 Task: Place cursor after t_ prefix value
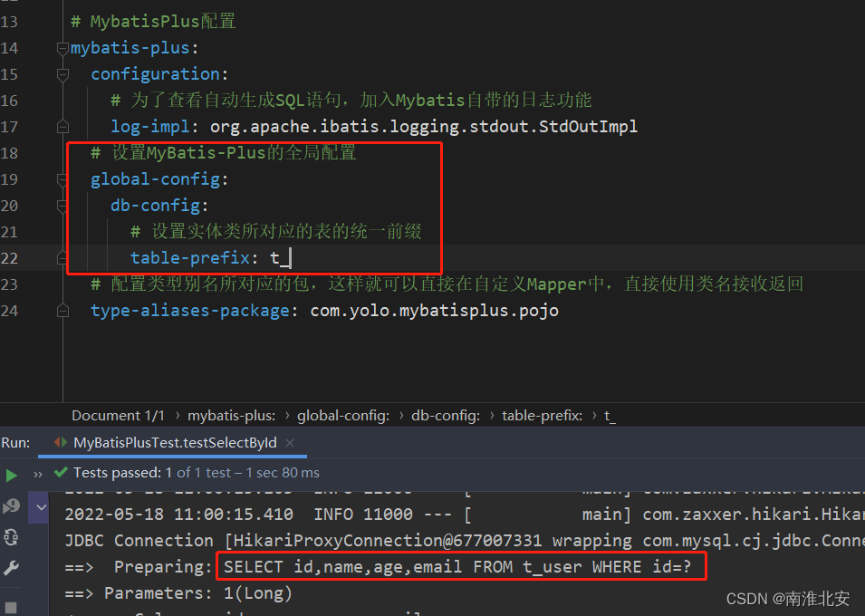290,258
